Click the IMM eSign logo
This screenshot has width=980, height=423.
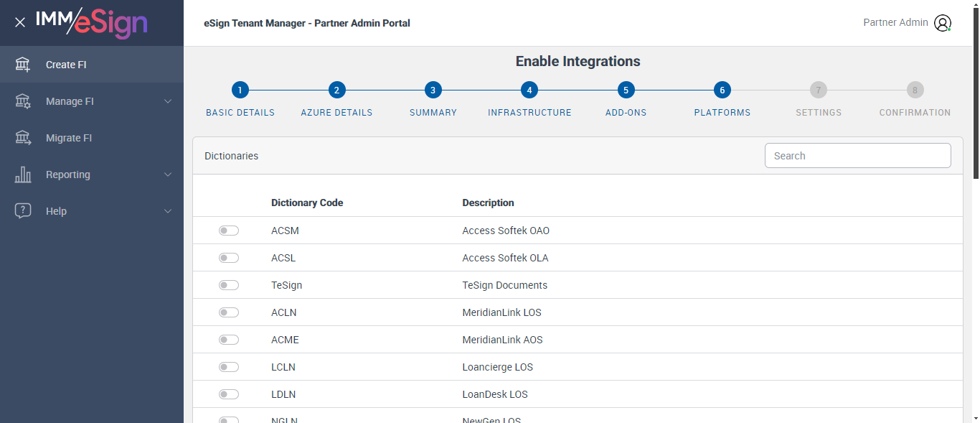(92, 22)
